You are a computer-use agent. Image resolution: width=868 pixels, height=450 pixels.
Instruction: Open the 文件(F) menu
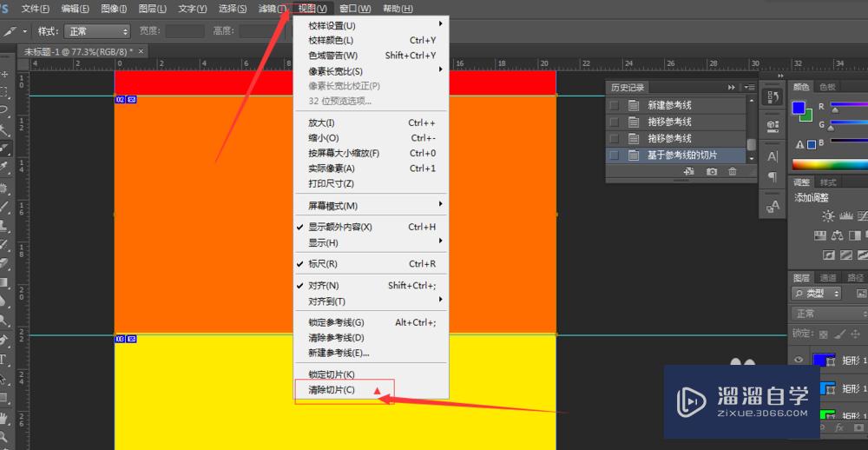click(x=36, y=9)
